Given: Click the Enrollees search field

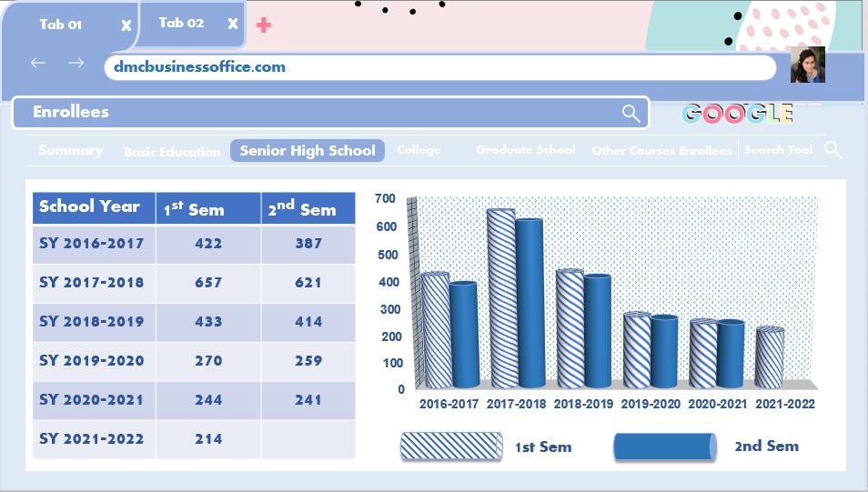Looking at the screenshot, I should tap(330, 113).
